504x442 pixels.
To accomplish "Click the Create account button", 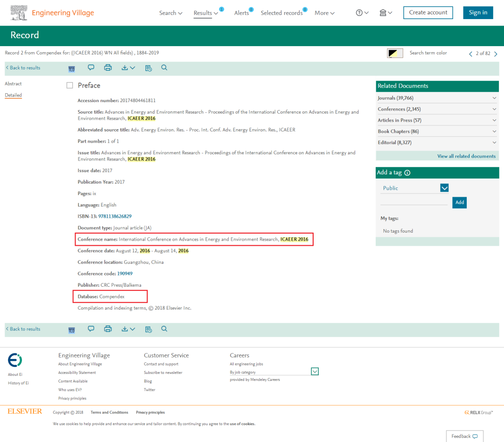I will pos(428,13).
